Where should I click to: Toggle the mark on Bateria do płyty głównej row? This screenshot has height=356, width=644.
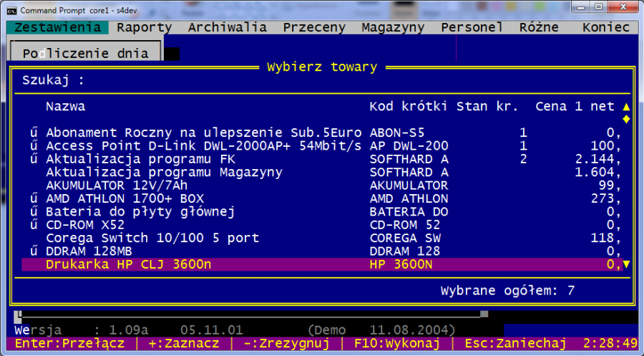pyautogui.click(x=34, y=211)
